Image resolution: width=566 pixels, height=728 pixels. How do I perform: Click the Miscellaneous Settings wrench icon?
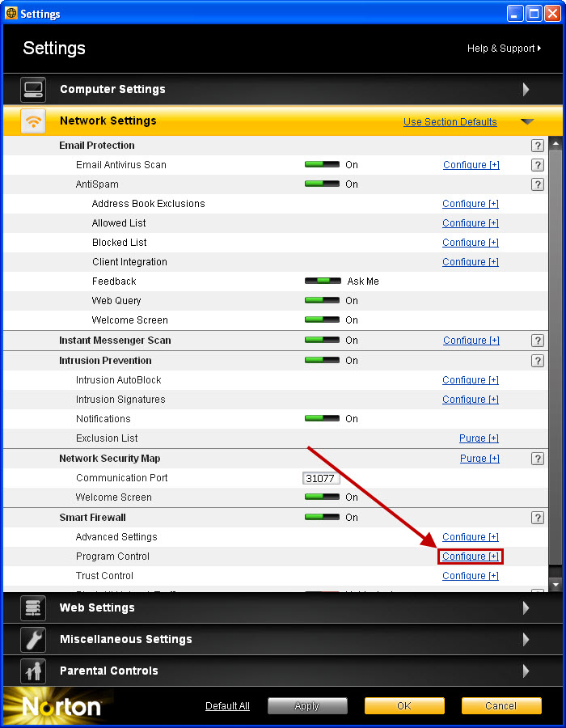[33, 639]
